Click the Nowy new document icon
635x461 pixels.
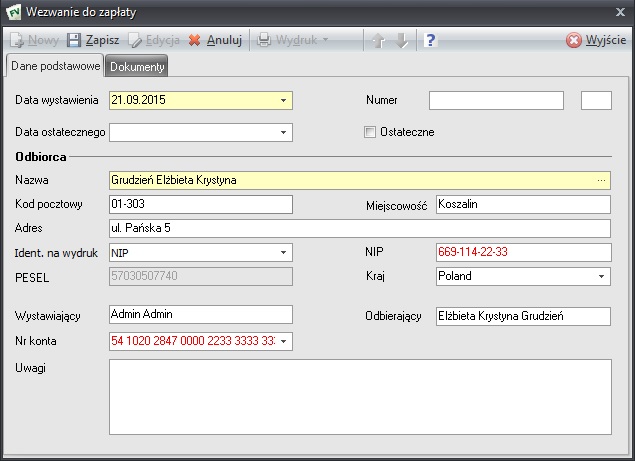coord(16,41)
